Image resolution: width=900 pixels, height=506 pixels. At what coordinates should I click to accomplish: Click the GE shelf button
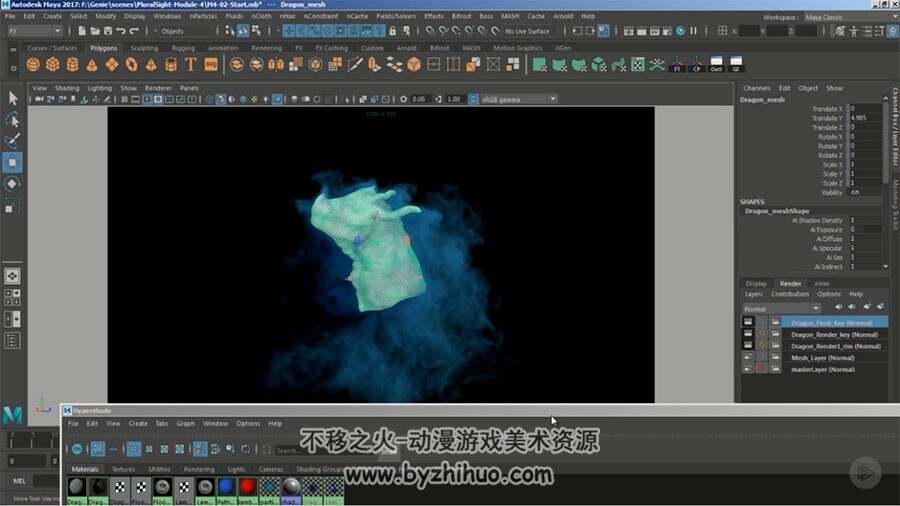click(x=736, y=64)
